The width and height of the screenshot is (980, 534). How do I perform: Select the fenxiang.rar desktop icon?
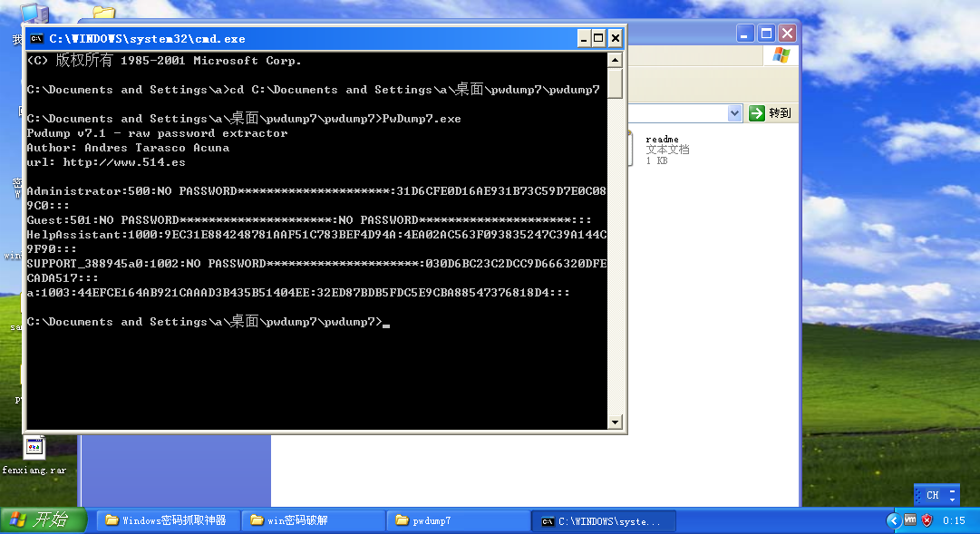point(34,456)
